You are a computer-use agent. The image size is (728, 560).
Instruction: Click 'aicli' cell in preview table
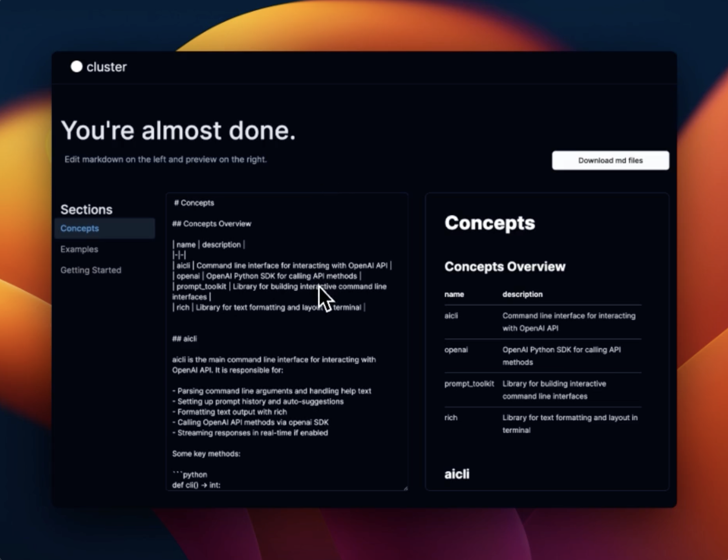[x=451, y=316]
